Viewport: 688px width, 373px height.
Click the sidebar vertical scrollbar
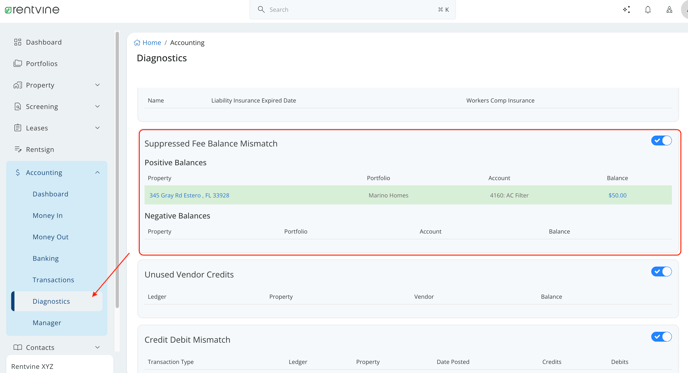117,169
